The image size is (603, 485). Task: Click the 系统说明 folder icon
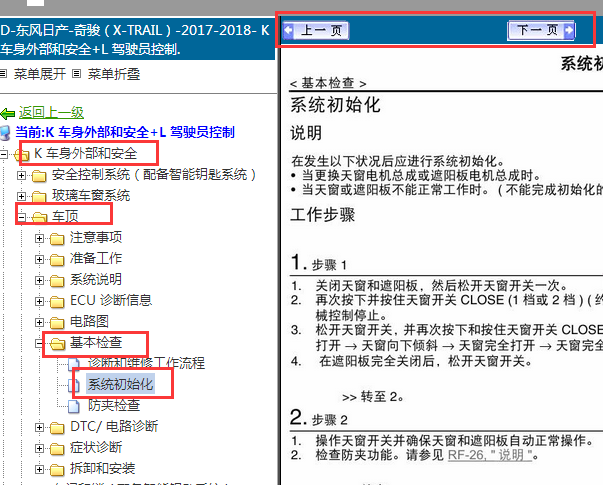[x=57, y=281]
